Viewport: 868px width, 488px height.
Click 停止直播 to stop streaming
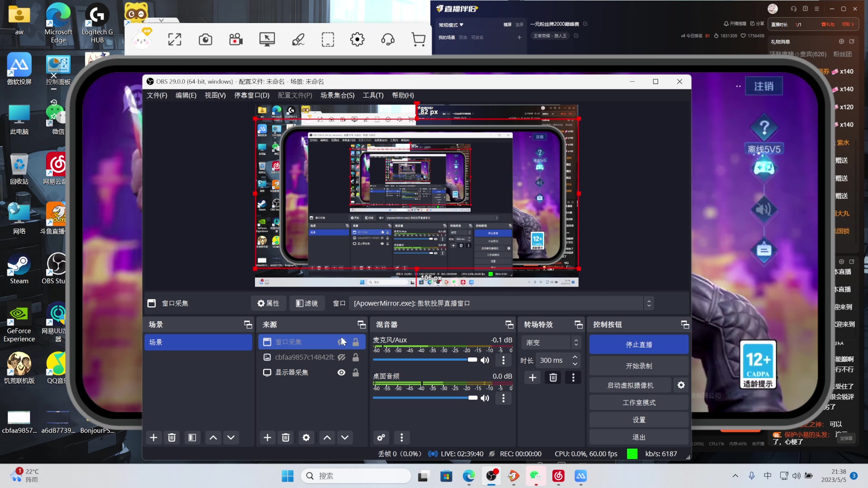click(x=639, y=344)
